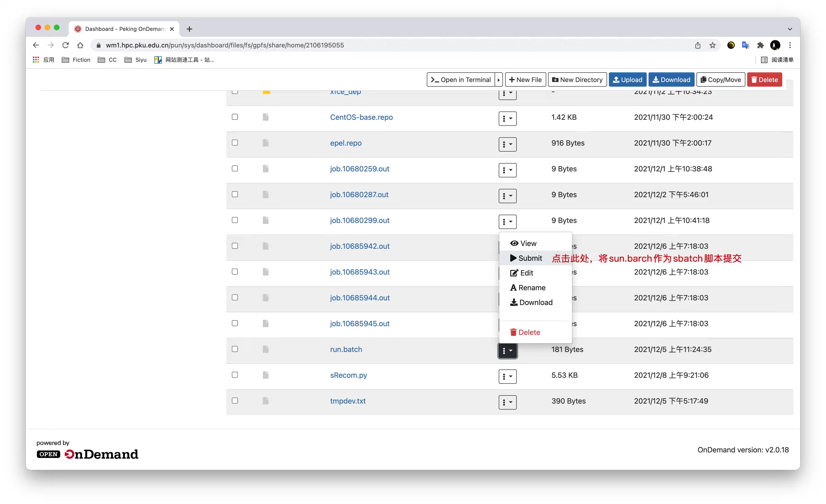Screen dimensions: 826x504
Task: Open the dark circle extension icon
Action: coord(731,45)
